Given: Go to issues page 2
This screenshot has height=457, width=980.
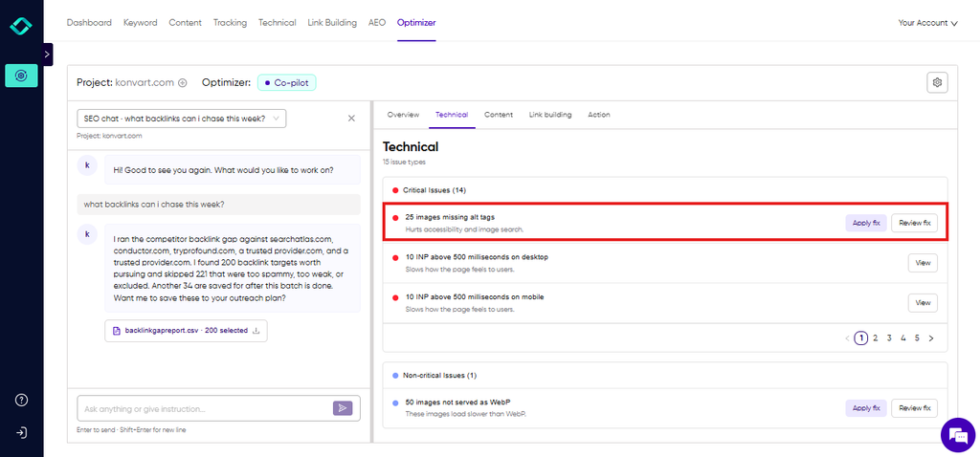Looking at the screenshot, I should (x=876, y=338).
